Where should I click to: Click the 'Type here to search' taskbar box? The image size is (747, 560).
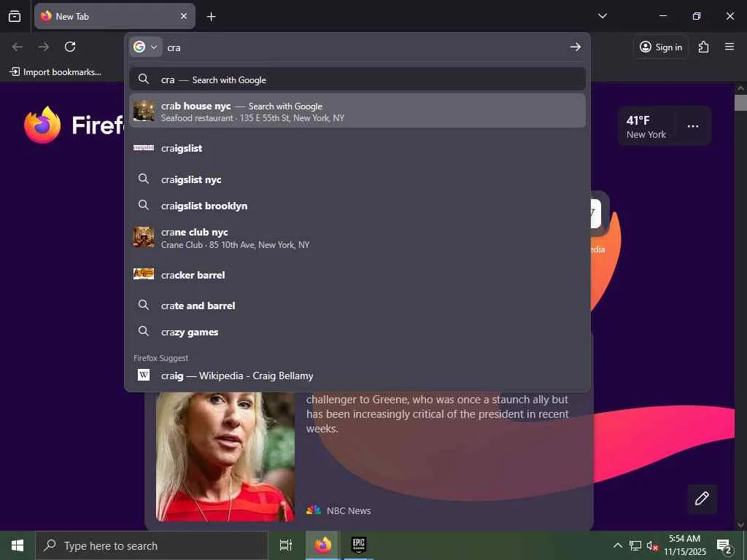point(152,545)
